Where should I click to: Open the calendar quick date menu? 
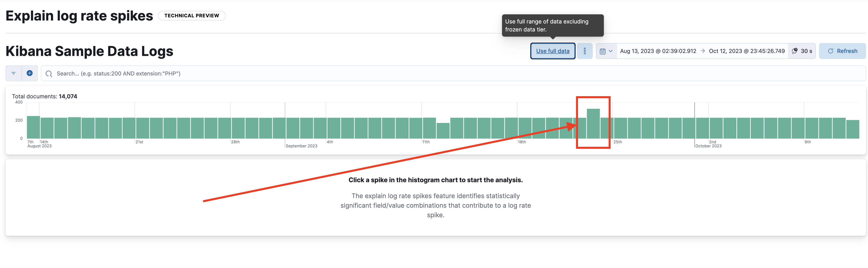tap(606, 51)
